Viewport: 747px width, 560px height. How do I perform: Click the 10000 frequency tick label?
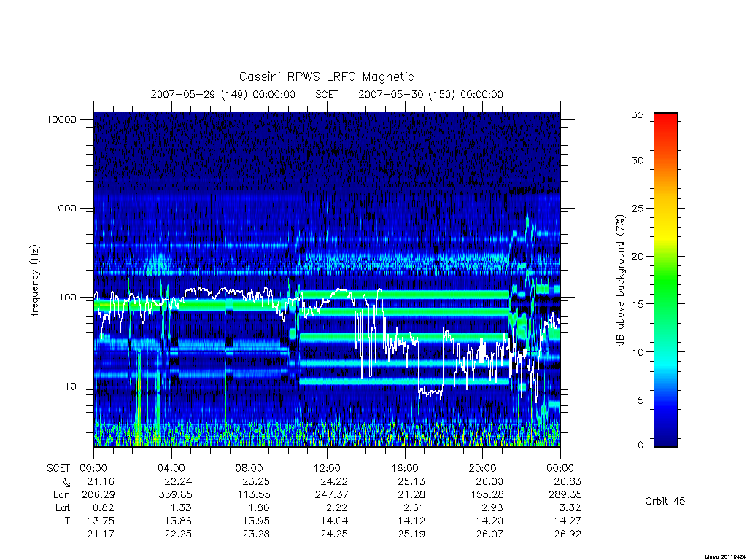(x=61, y=120)
